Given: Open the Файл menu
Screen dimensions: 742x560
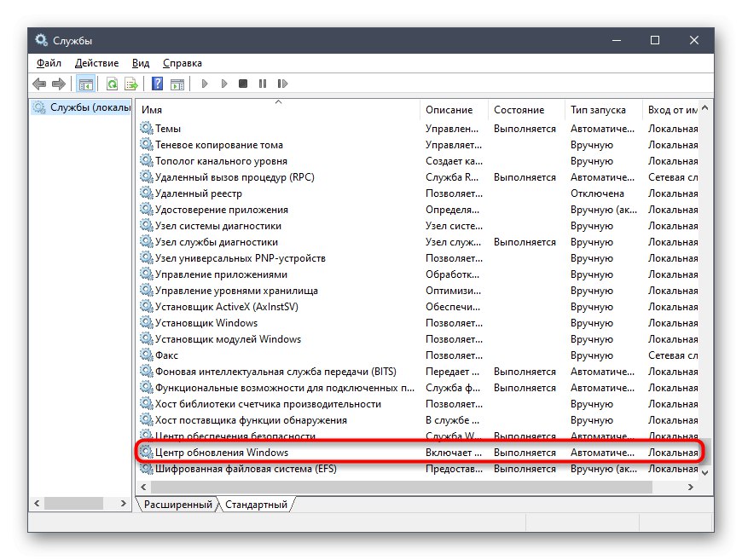Looking at the screenshot, I should 49,62.
